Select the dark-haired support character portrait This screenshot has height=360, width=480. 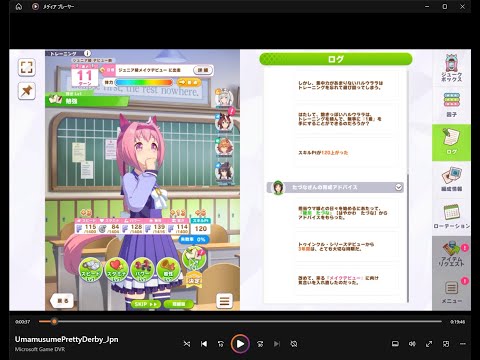coord(224,173)
